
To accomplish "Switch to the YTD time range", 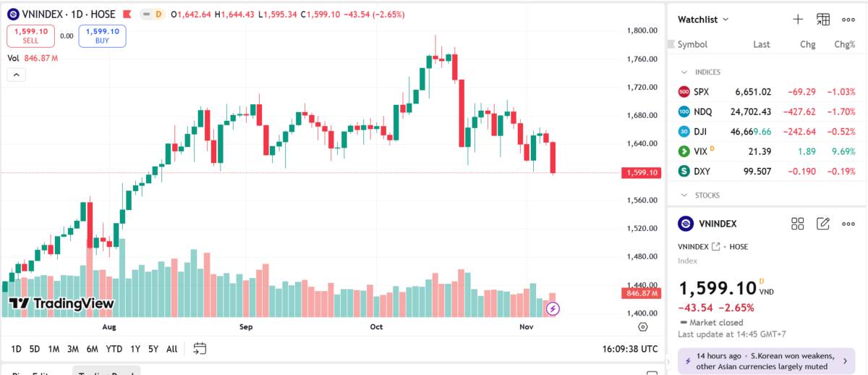I will point(114,349).
